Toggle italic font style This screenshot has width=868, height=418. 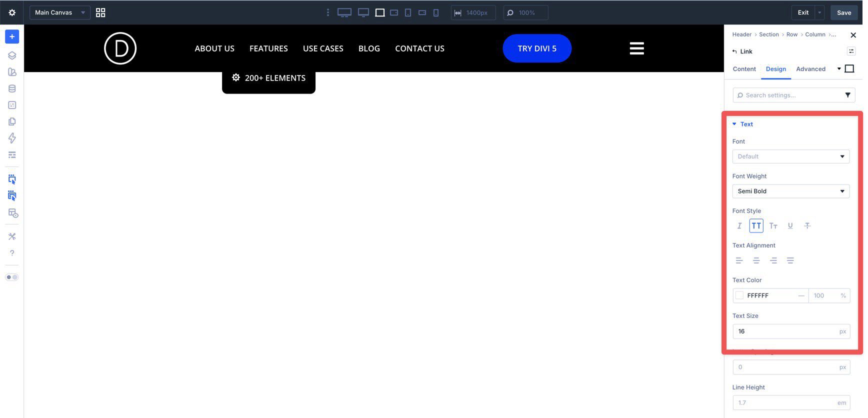pos(739,226)
